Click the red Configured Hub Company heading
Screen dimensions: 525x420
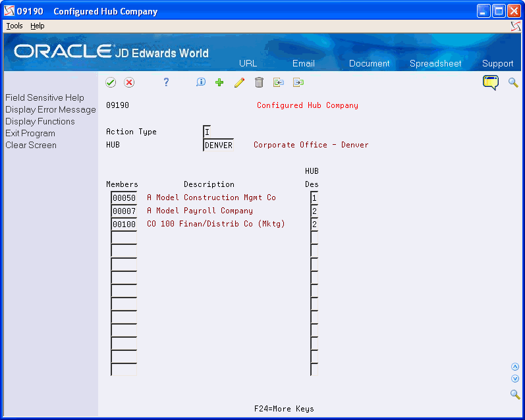point(308,105)
